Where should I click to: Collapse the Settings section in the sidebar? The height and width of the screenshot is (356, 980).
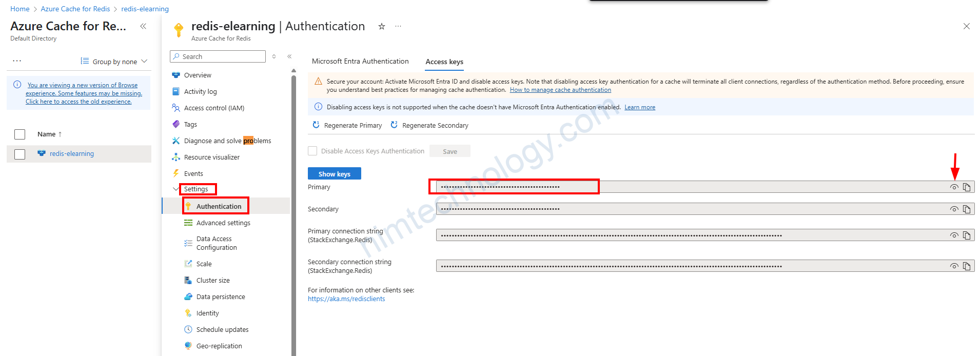(176, 189)
